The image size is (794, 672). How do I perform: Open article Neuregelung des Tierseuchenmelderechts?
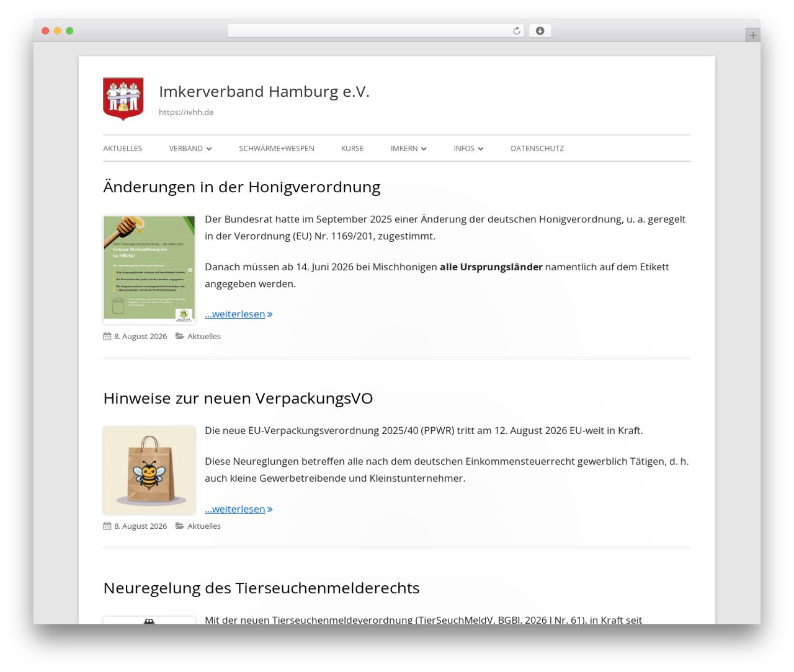tap(261, 588)
